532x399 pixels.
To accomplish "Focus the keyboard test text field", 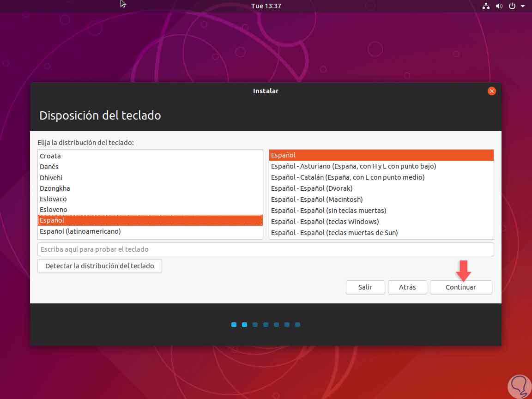I will (266, 249).
